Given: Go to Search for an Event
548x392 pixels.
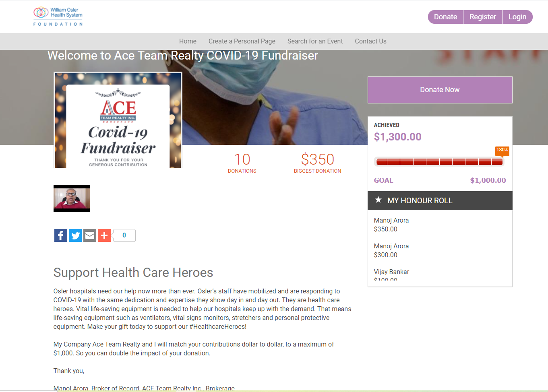Looking at the screenshot, I should click(315, 41).
